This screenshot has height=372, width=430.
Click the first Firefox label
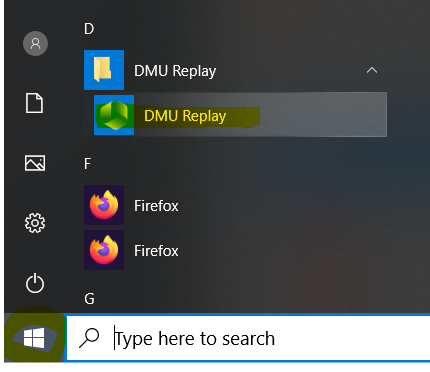click(156, 206)
